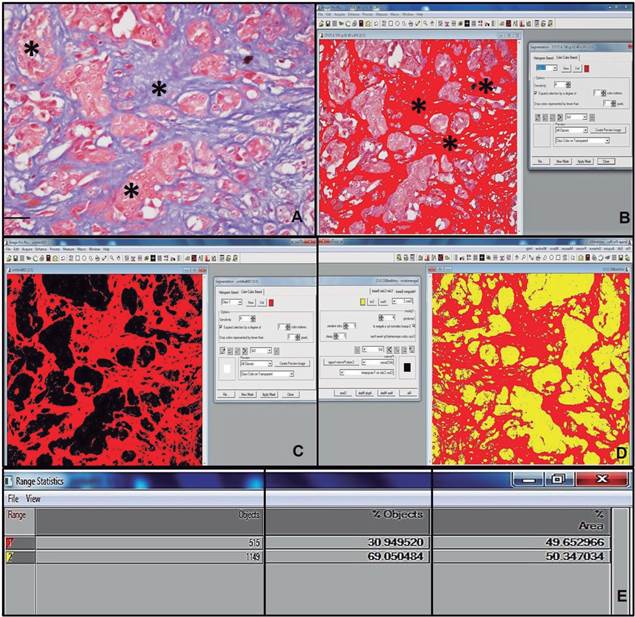The width and height of the screenshot is (635, 617).
Task: Click the % Objects column header
Action: coord(396,514)
